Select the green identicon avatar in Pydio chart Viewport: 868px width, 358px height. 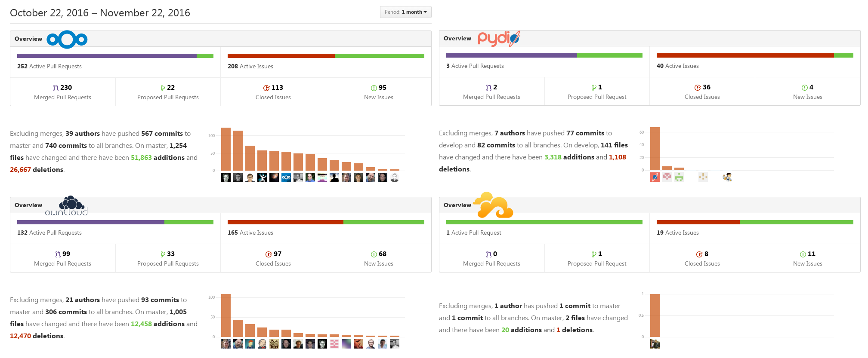(x=679, y=177)
